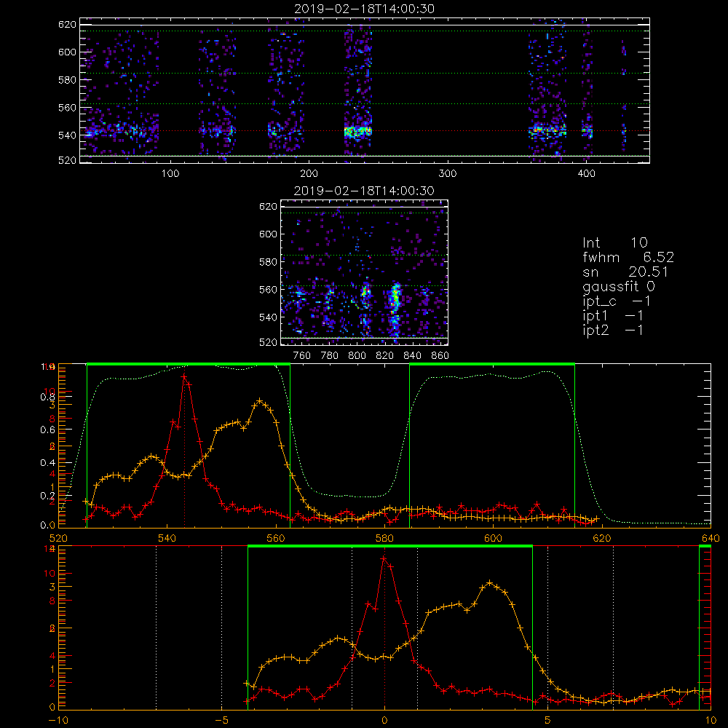Click the '560' y-axis label of the zoomed image

pyautogui.click(x=268, y=290)
